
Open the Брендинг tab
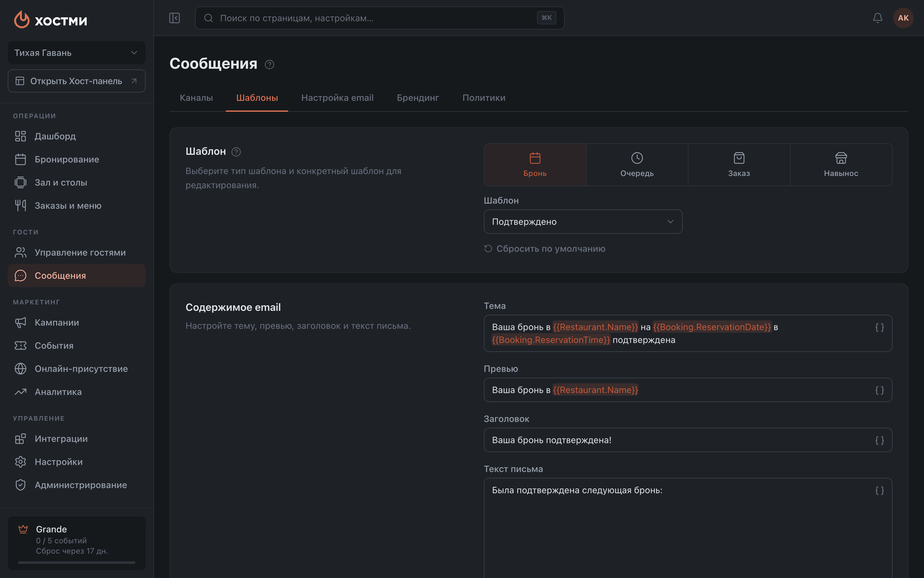point(418,98)
